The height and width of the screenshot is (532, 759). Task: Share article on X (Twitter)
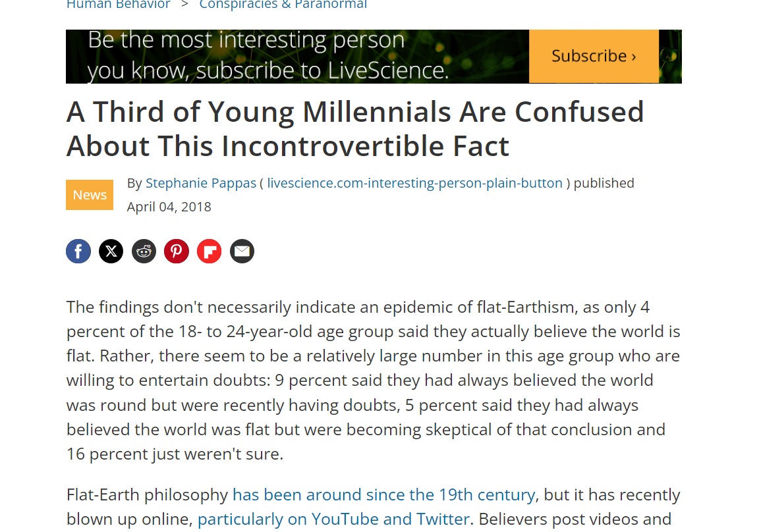[x=111, y=251]
